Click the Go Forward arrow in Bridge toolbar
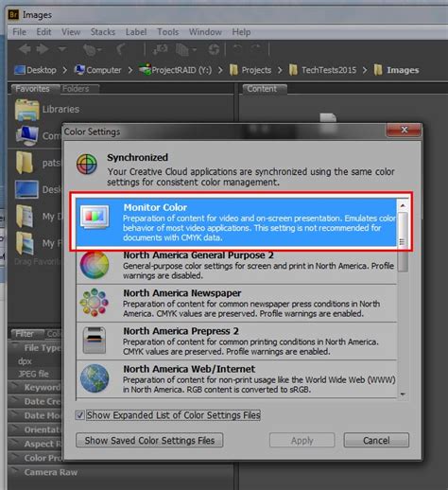The image size is (448, 490). pos(43,49)
